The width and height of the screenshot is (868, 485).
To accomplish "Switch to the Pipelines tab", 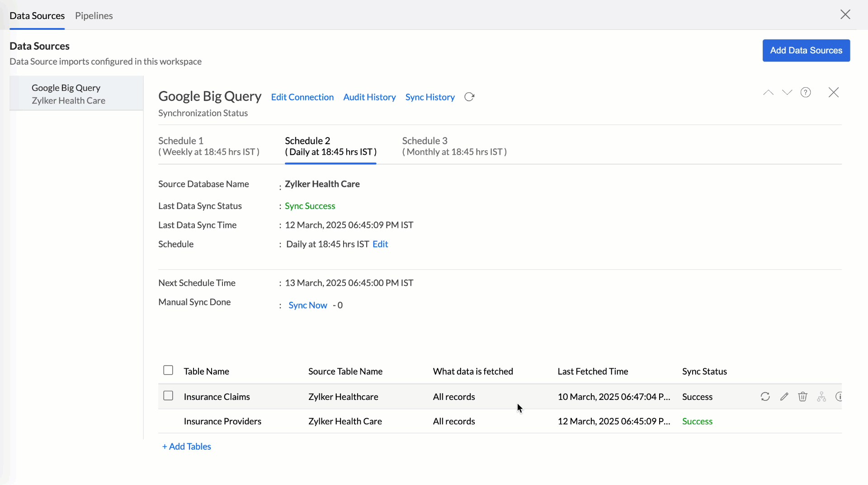I will [94, 15].
